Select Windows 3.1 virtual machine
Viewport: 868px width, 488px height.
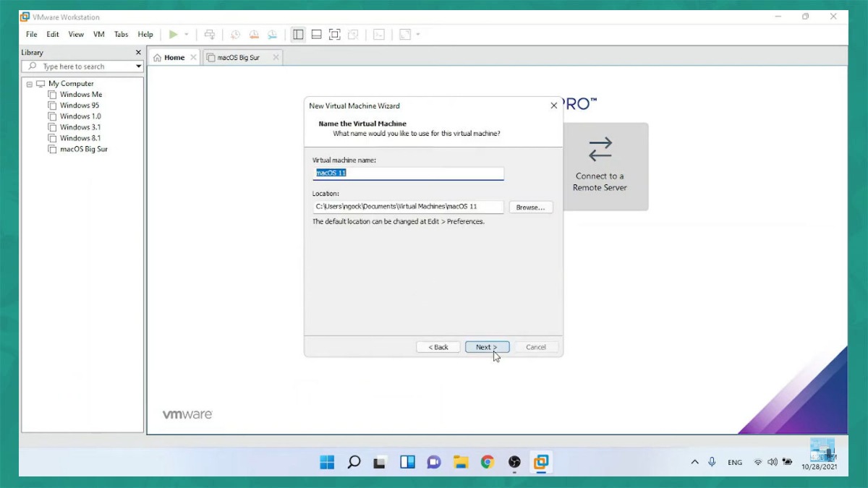point(80,127)
